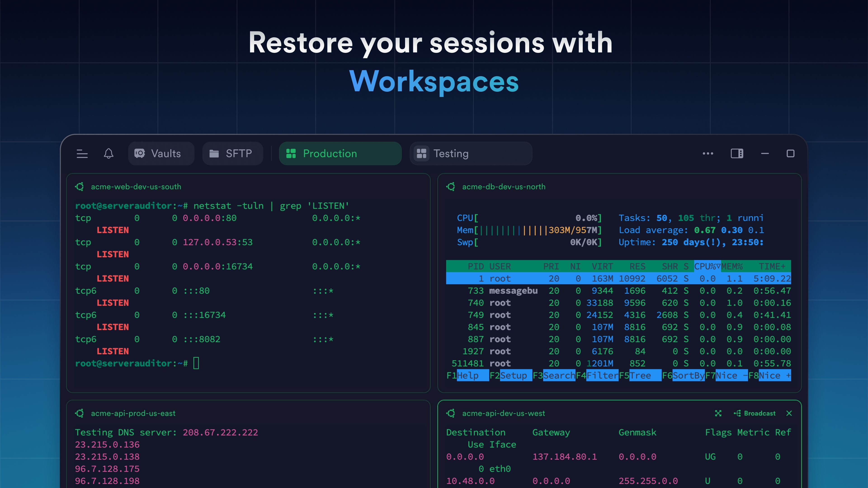The height and width of the screenshot is (488, 868).
Task: Open the Vaults panel
Action: coord(161,154)
